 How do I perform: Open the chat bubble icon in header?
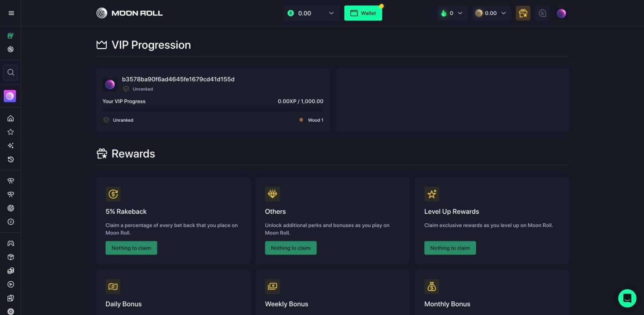coord(542,13)
